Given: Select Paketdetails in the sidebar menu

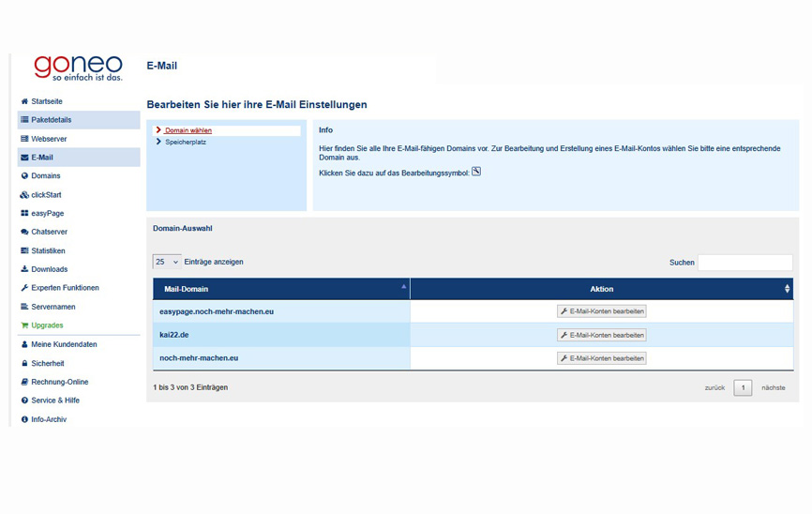Looking at the screenshot, I should (x=51, y=120).
